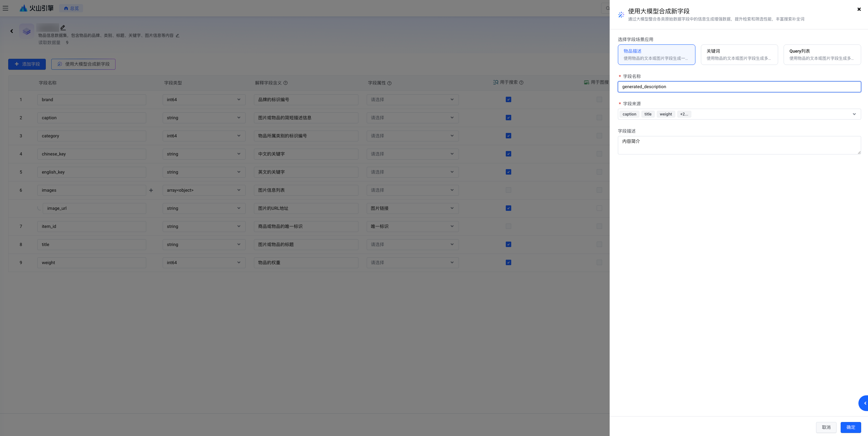Open 字段属性 dropdown for image_url row
The image size is (868, 436).
[x=412, y=208]
